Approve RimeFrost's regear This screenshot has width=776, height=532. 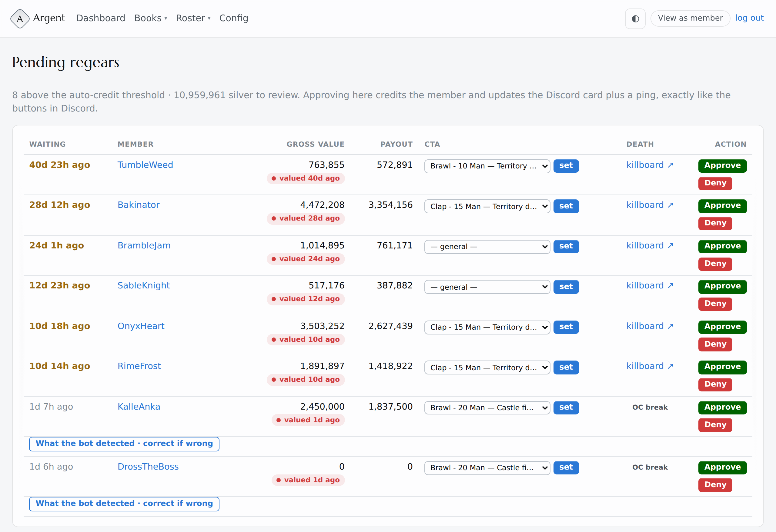point(723,367)
